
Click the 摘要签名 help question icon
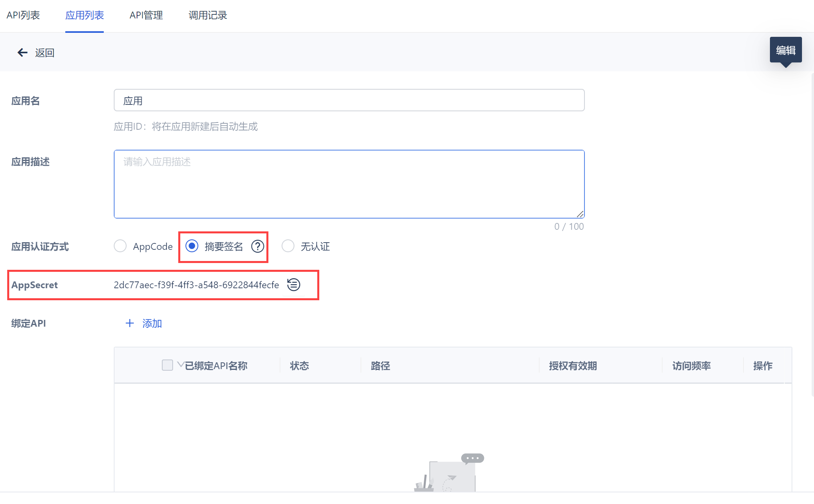pos(258,246)
